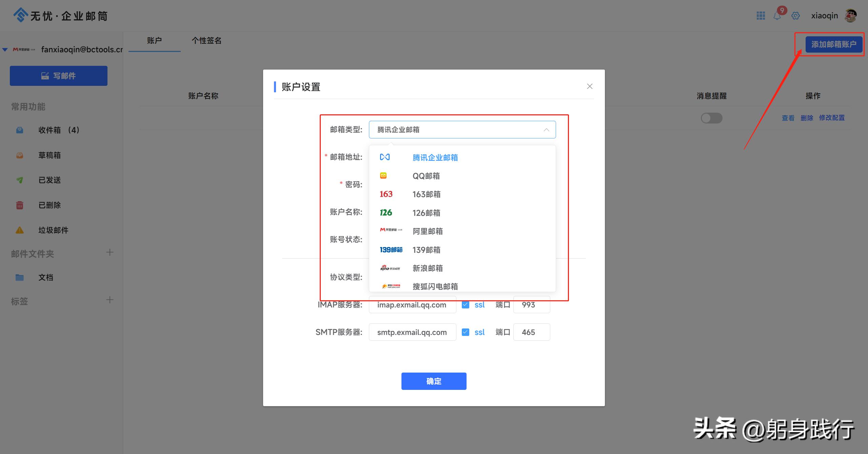Open the 已发送 sent mail icon
The width and height of the screenshot is (868, 454).
[x=19, y=180]
